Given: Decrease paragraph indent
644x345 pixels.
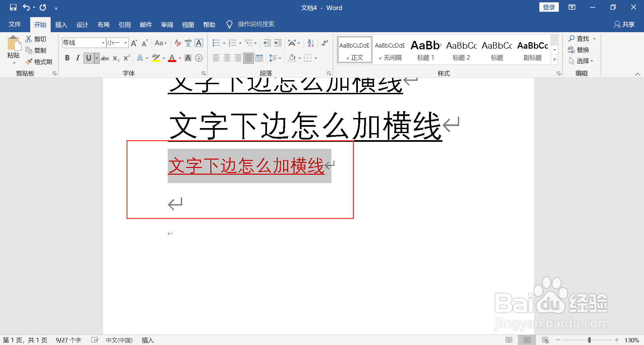Looking at the screenshot, I should tap(267, 43).
